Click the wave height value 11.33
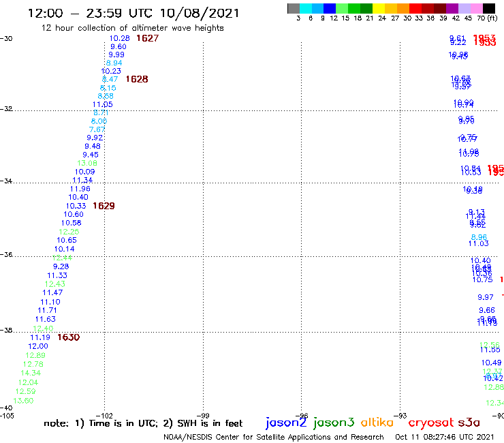The height and width of the screenshot is (443, 504). [x=57, y=275]
